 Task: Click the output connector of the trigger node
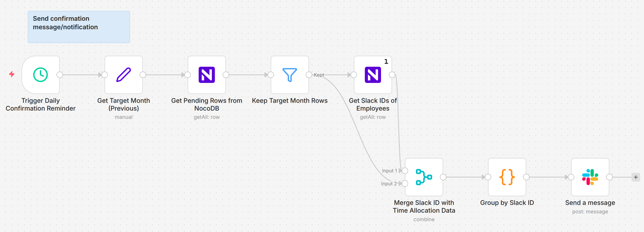click(x=60, y=75)
